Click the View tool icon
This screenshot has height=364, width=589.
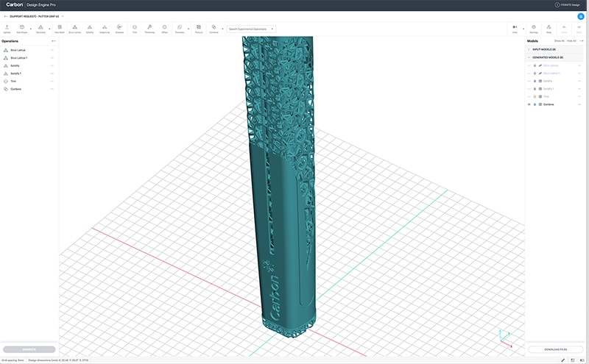(515, 29)
